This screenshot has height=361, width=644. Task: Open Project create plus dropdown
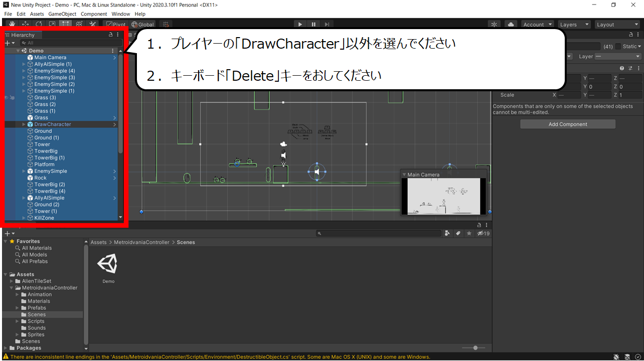pos(10,234)
